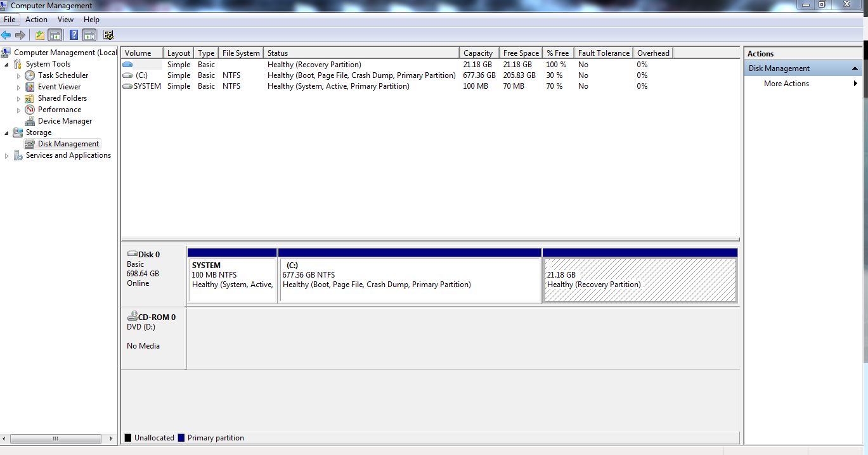Expand the Performance node

19,110
